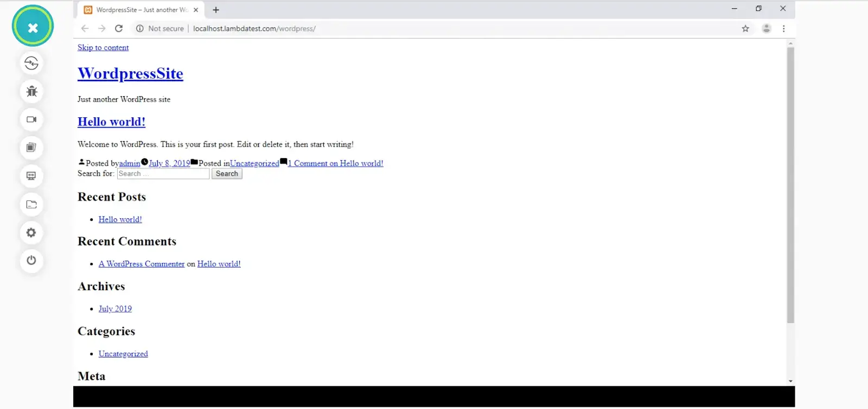
Task: Open the WordpressSite title link
Action: [x=130, y=73]
